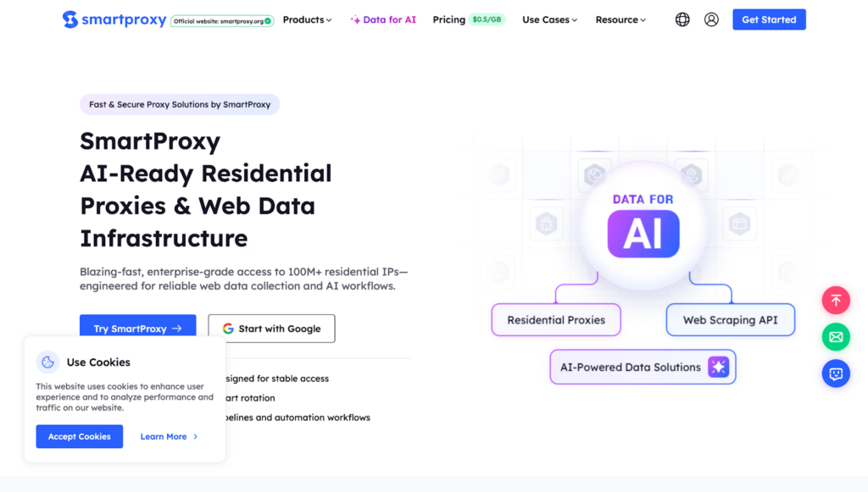868x492 pixels.
Task: Expand the Use Cases dropdown menu
Action: [x=549, y=19]
